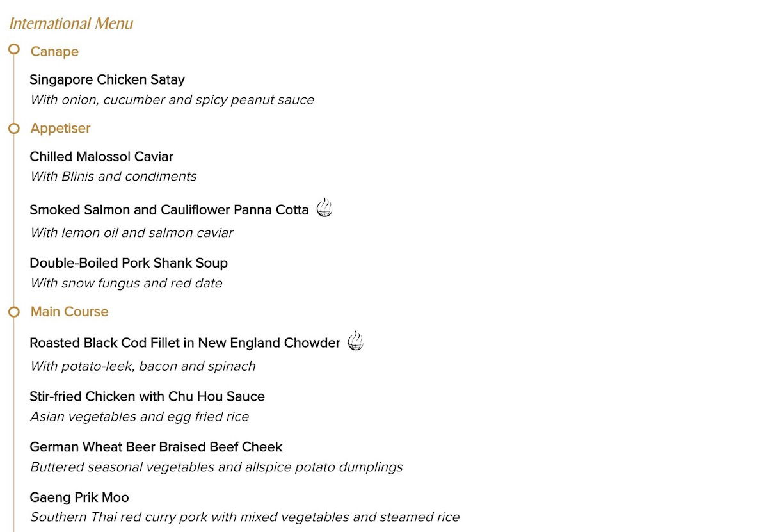Select the Canape section heading
The image size is (768, 532).
54,52
